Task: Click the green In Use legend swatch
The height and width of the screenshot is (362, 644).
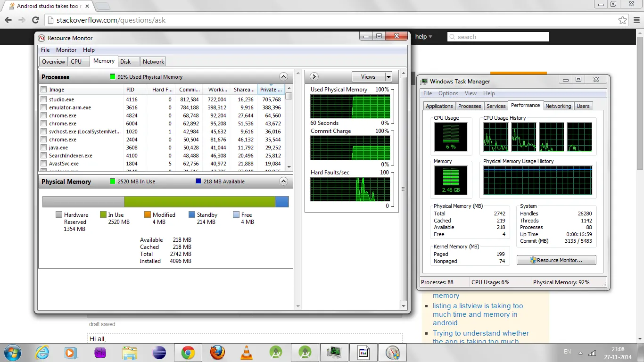Action: [x=103, y=214]
